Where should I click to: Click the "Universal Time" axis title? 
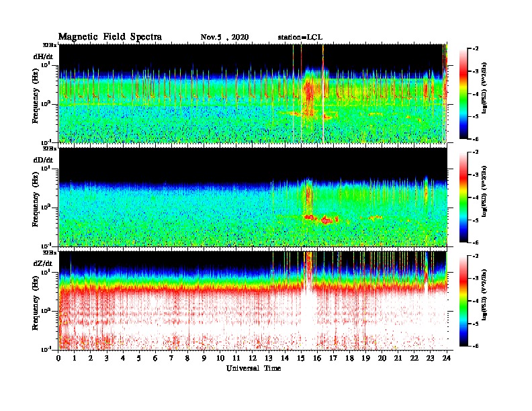pyautogui.click(x=253, y=368)
